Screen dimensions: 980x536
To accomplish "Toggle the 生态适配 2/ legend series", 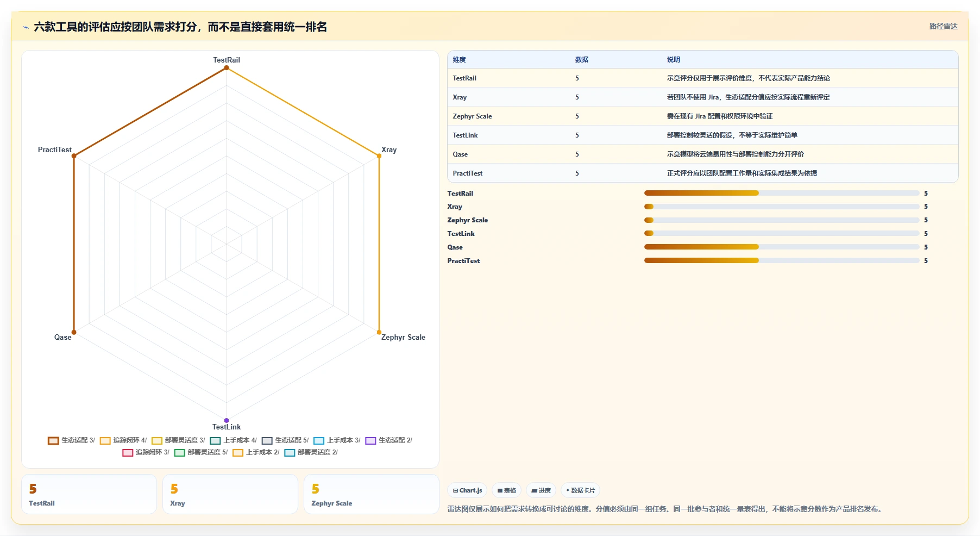I will 389,440.
